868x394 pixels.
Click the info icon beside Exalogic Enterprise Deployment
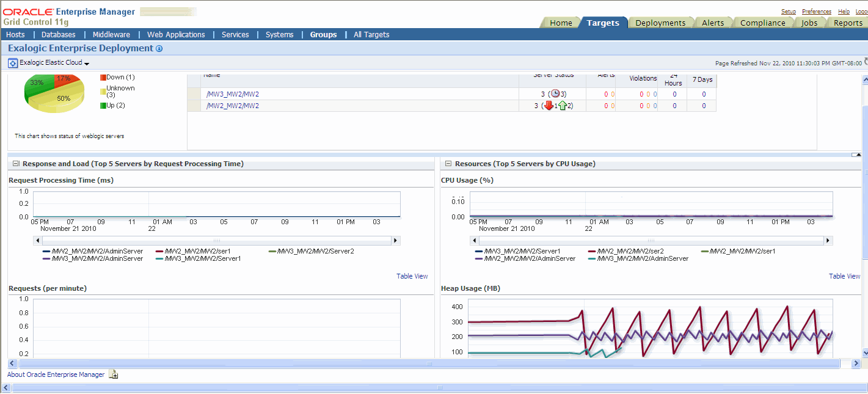(x=159, y=49)
